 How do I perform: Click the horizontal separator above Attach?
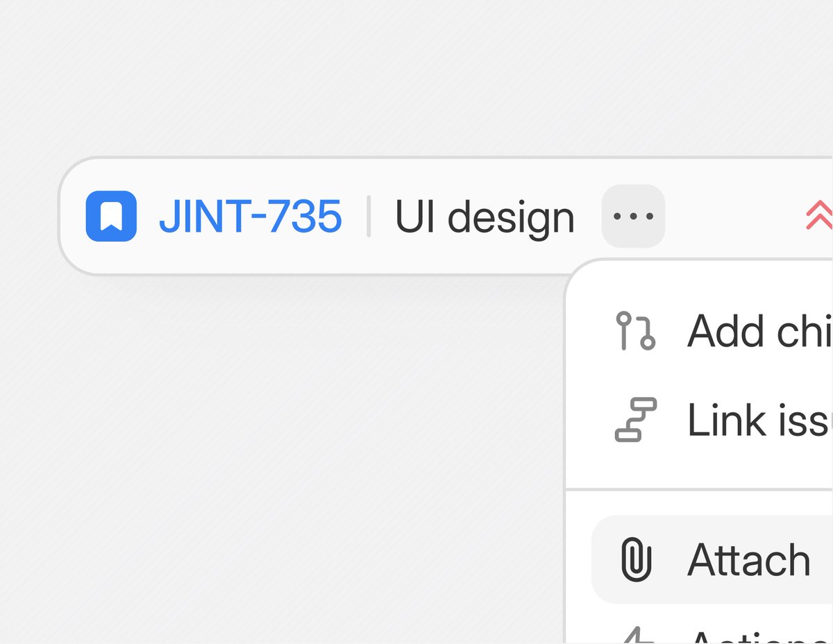(x=699, y=489)
